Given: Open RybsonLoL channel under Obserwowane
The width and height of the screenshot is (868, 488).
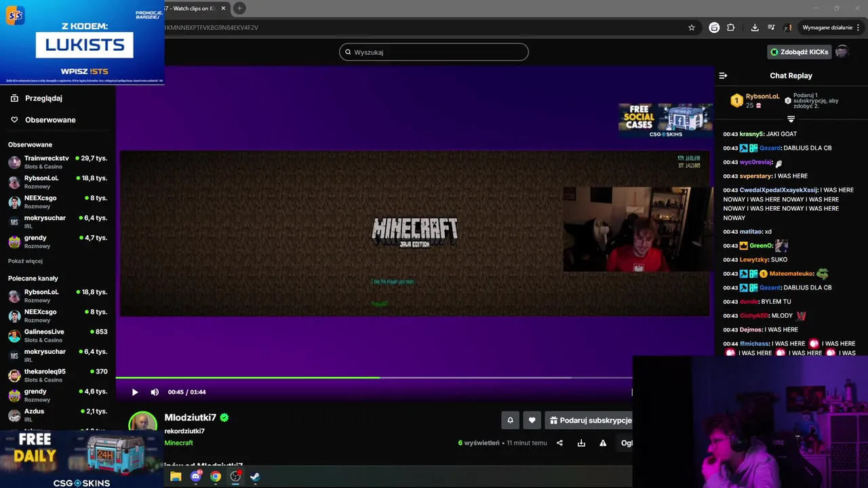Looking at the screenshot, I should [x=58, y=182].
